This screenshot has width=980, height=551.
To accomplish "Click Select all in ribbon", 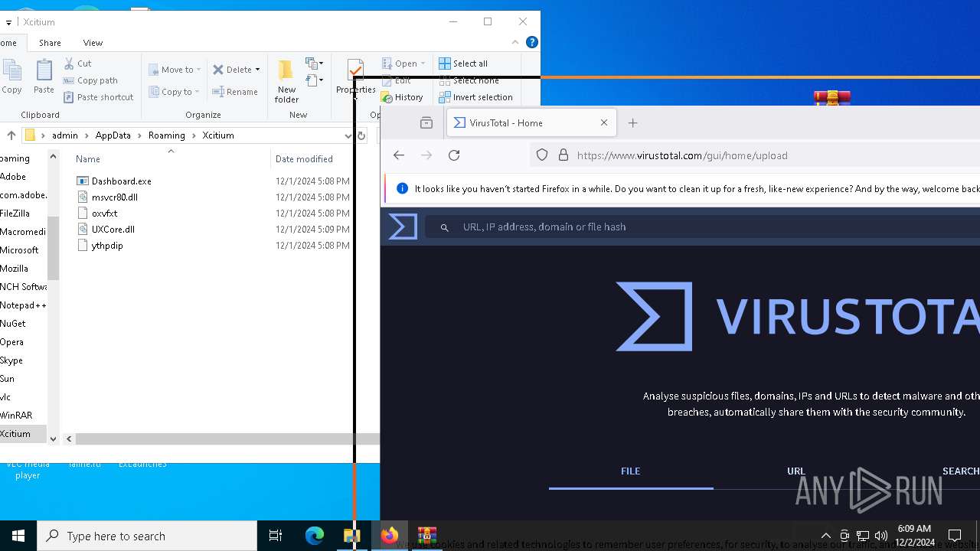I will click(x=463, y=64).
